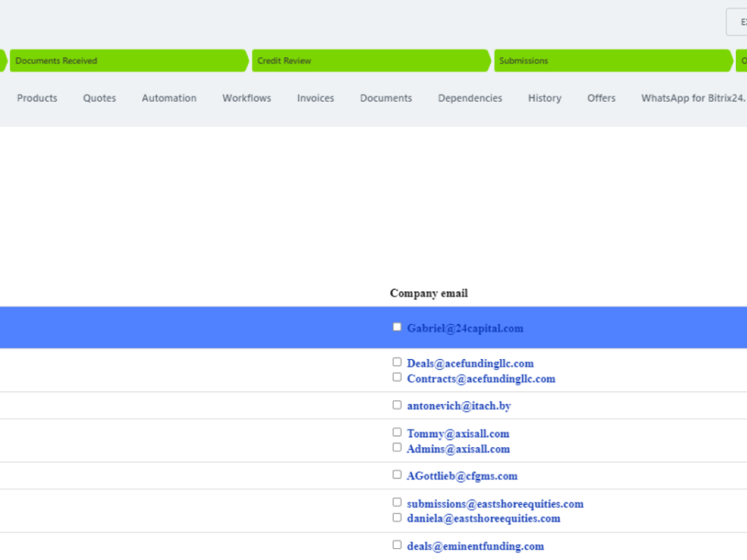Click the submissions@eastshoreequities.com email link

click(x=495, y=503)
